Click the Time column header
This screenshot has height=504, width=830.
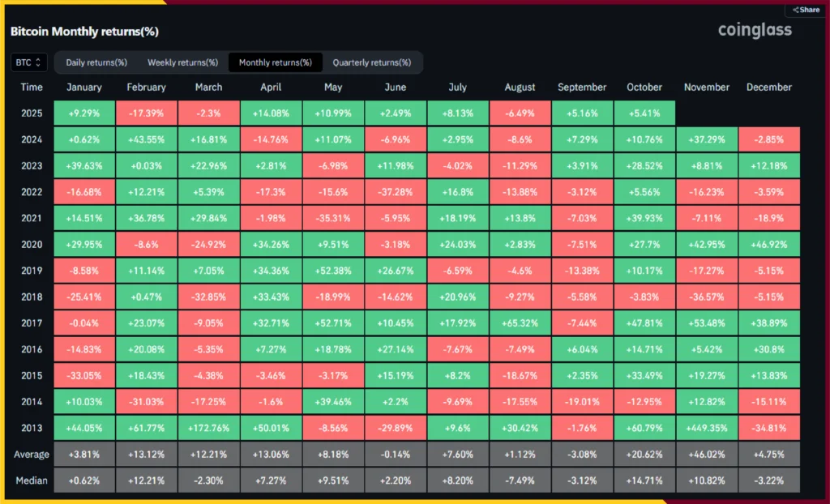[x=32, y=88]
